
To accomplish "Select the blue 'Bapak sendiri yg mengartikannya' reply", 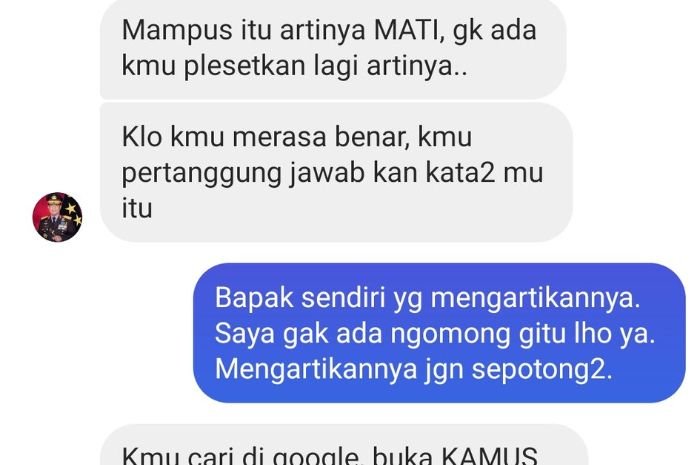I will tap(439, 333).
